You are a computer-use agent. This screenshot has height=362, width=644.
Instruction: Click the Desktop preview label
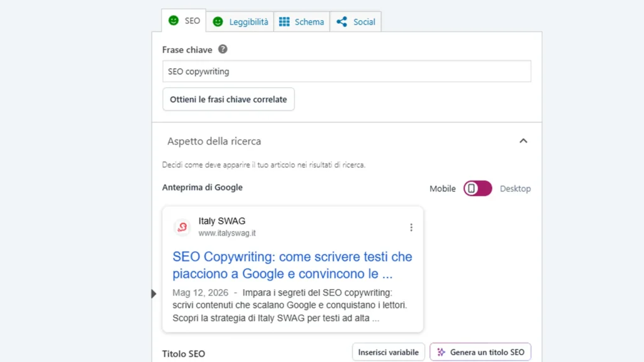click(515, 189)
